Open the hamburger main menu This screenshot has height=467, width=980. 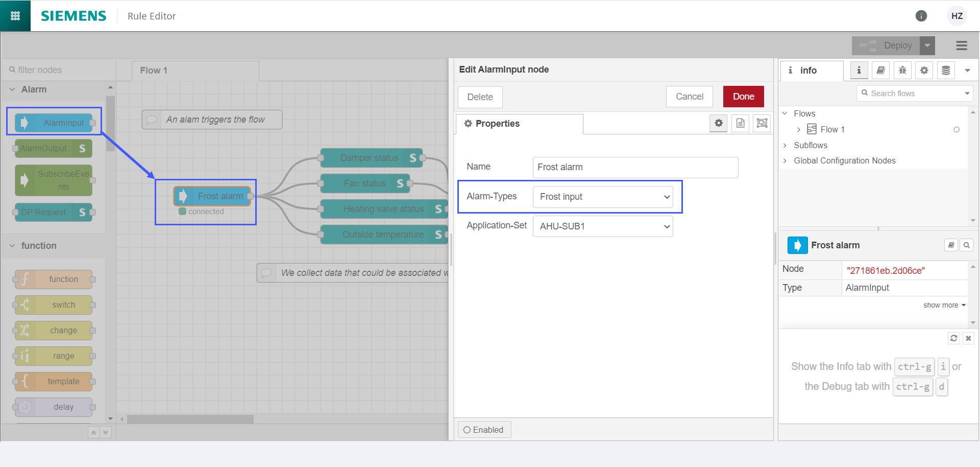click(x=962, y=45)
